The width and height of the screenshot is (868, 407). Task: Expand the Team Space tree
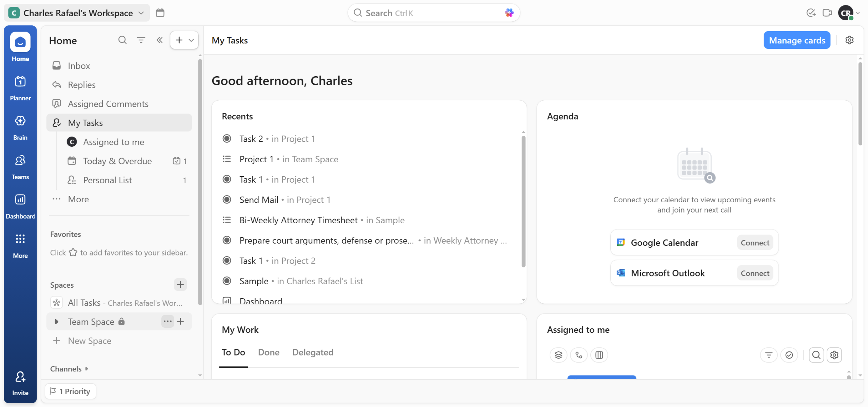tap(57, 322)
